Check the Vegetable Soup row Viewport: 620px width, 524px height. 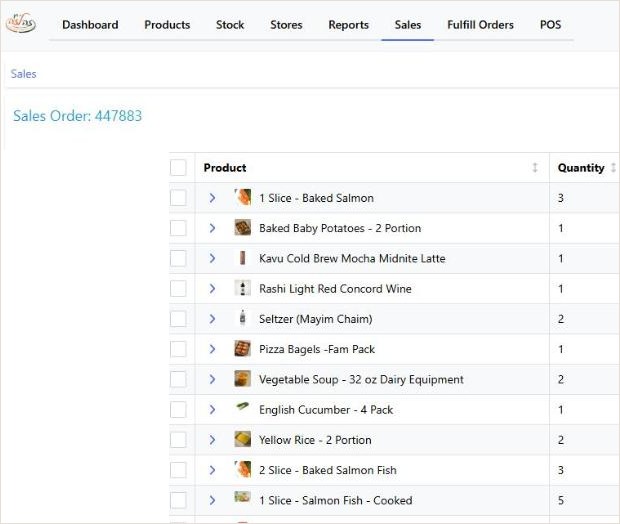[178, 379]
